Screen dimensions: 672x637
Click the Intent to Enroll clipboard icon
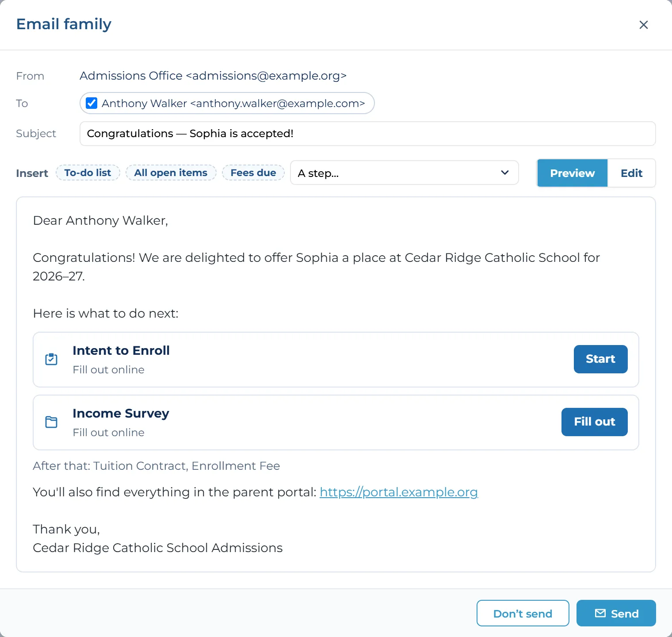[x=51, y=359]
